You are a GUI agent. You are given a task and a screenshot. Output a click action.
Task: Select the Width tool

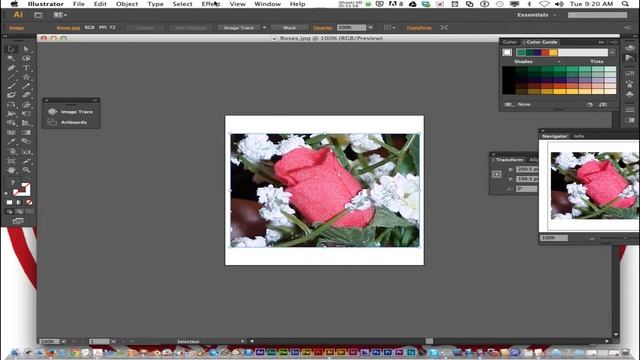coord(11,113)
